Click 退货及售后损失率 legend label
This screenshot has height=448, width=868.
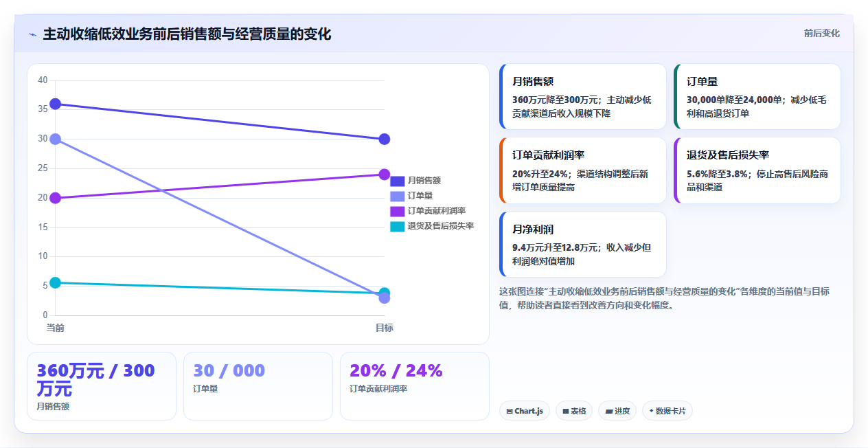[x=441, y=226]
